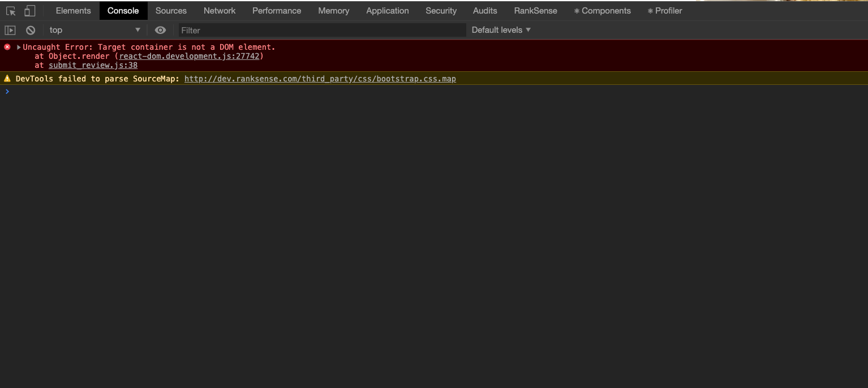Click the red error circle icon
Screen dimensions: 868x388
pos(7,46)
